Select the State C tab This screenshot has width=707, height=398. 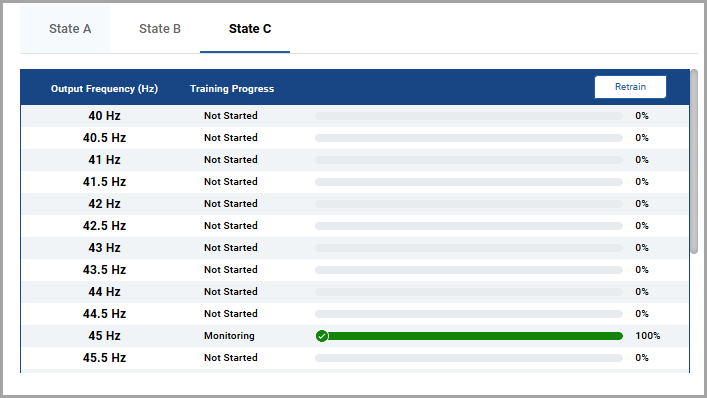pyautogui.click(x=250, y=29)
